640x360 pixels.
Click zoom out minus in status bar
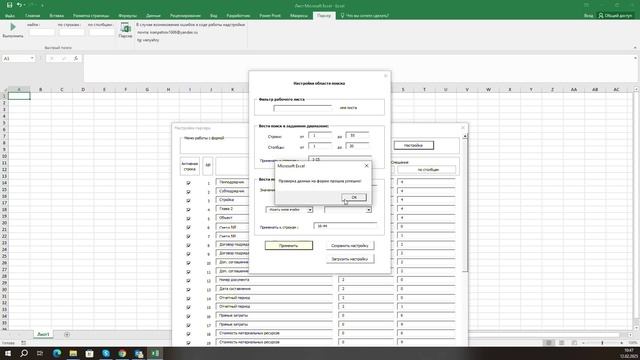[x=583, y=343]
